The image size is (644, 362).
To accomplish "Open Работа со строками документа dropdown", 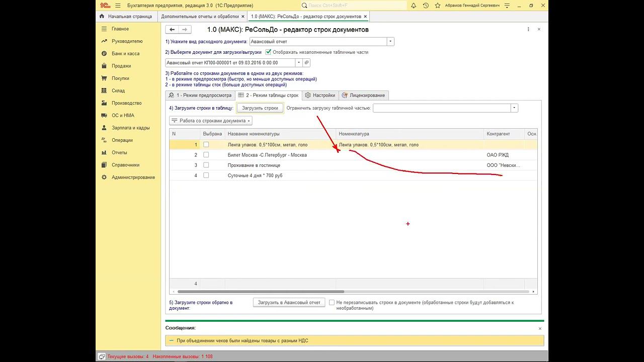I will [210, 121].
